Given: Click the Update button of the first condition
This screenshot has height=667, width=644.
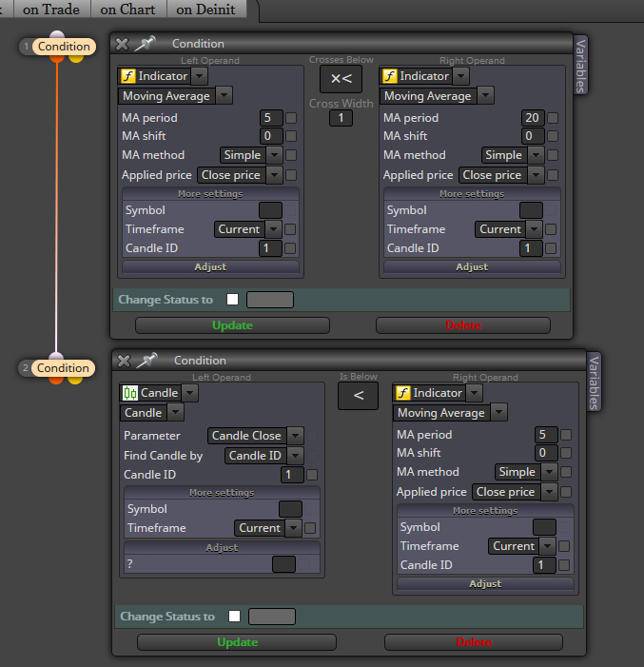Looking at the screenshot, I should coord(233,325).
